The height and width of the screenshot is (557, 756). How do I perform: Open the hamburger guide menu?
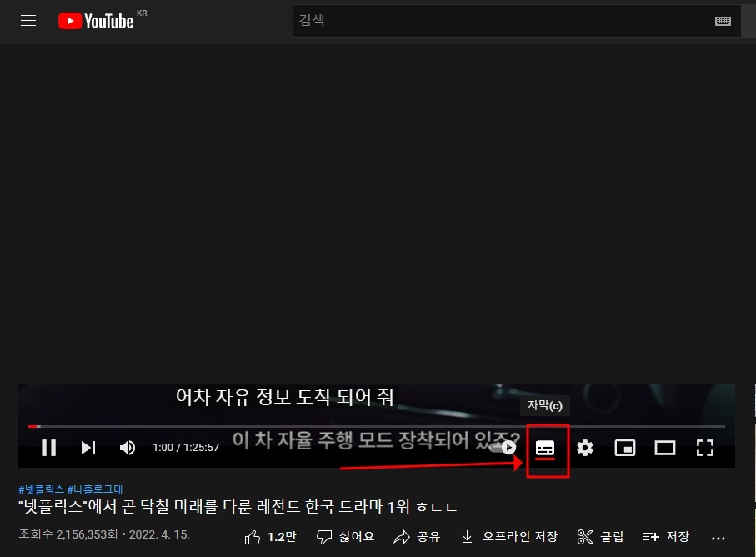(x=28, y=20)
